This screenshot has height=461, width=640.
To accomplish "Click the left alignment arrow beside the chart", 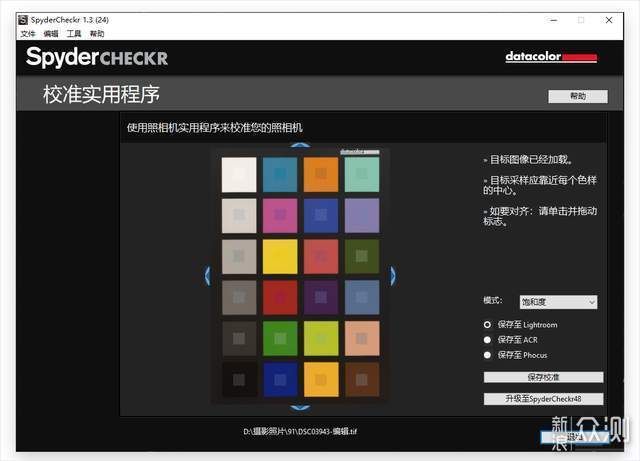I will [207, 276].
